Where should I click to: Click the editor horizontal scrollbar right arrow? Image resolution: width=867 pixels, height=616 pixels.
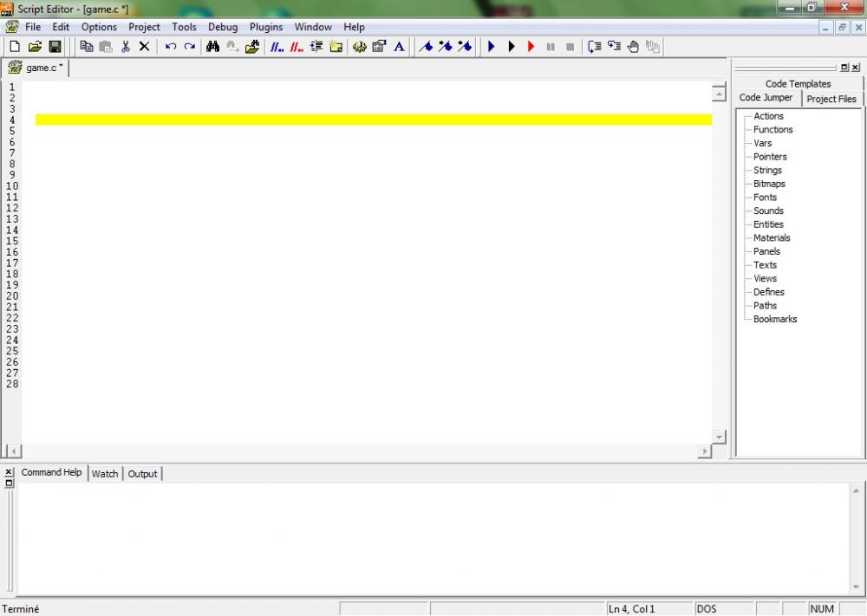tap(704, 451)
